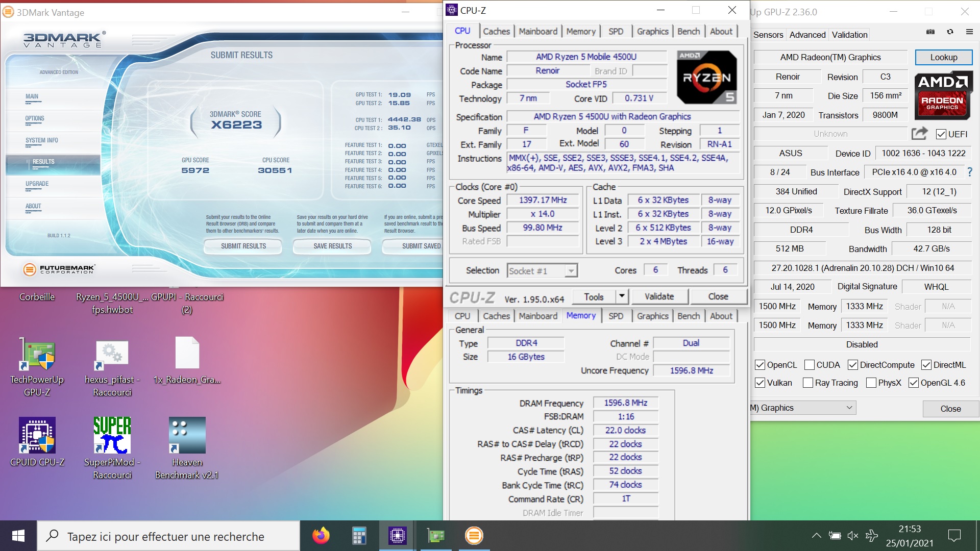980x551 pixels.
Task: Toggle the OpenGL 4.6 checkbox
Action: (914, 383)
